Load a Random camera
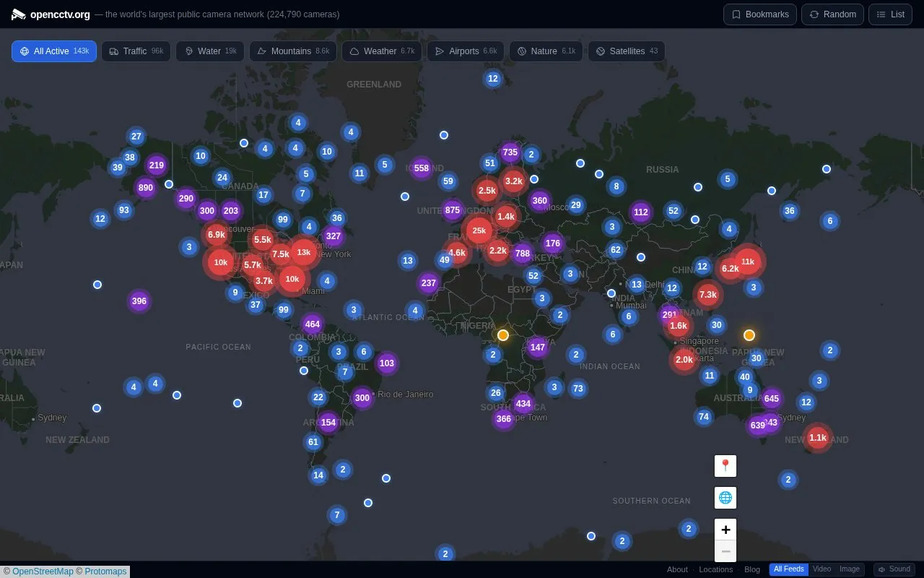 pos(832,14)
